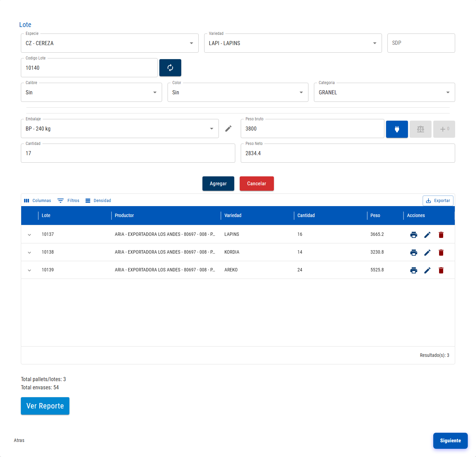Go back with the Atras link
Image resolution: width=476 pixels, height=457 pixels.
point(19,440)
